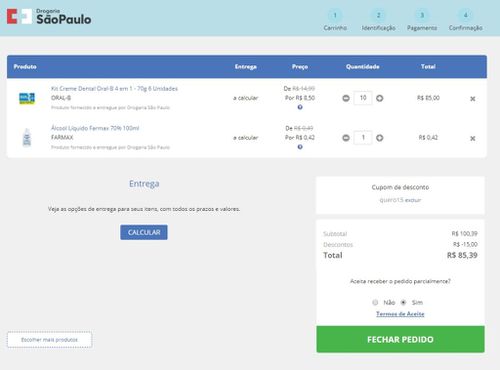Click FARMAX brand name text
The height and width of the screenshot is (370, 500).
click(62, 138)
